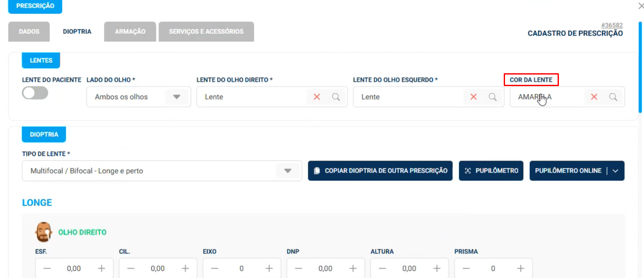644x278 pixels.
Task: Increase the ESF. value with plus
Action: click(101, 269)
